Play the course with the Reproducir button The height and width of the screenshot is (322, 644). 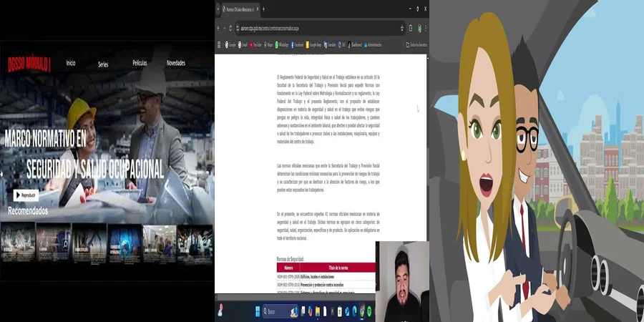(x=26, y=195)
